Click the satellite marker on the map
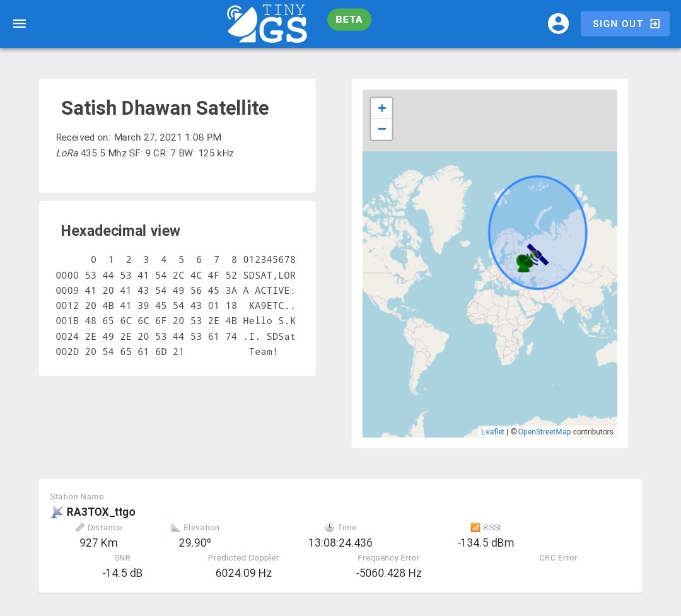Viewport: 681px width, 616px height. (538, 254)
